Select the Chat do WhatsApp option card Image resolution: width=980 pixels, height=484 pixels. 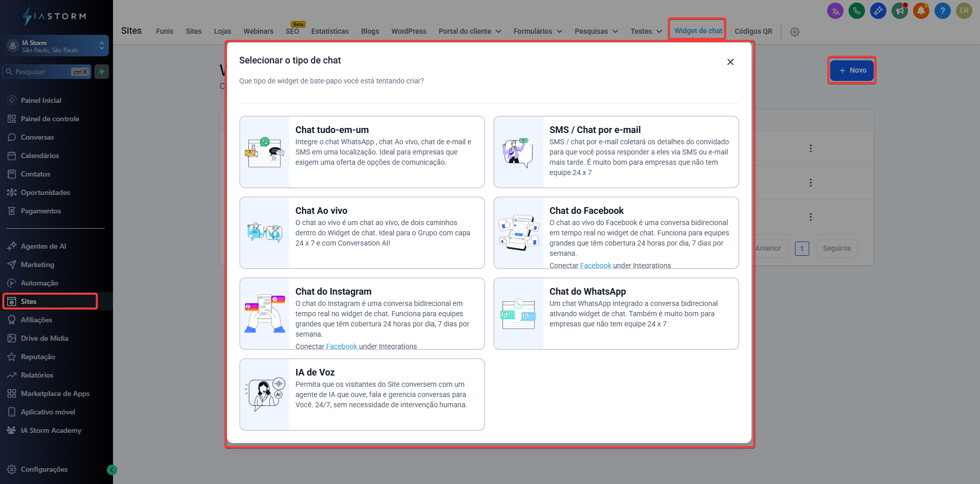click(616, 313)
